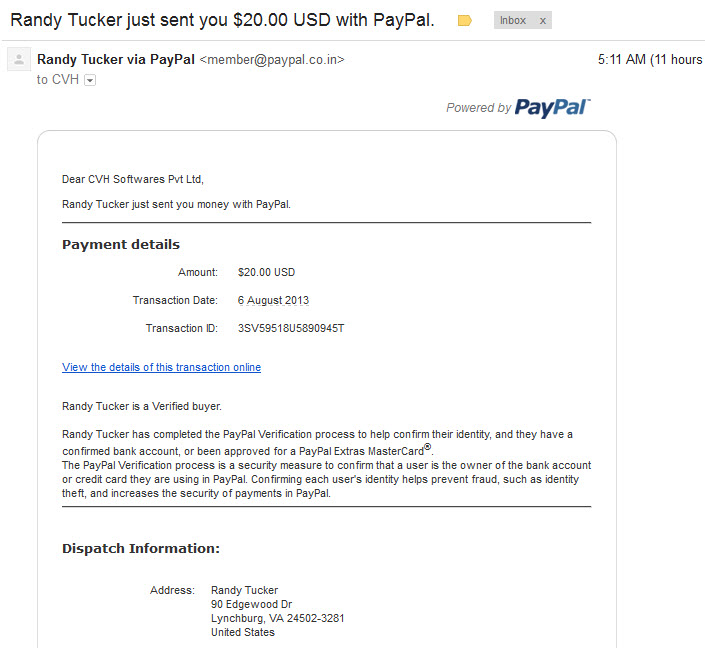
Task: Click the Inbox label tag
Action: click(x=513, y=20)
